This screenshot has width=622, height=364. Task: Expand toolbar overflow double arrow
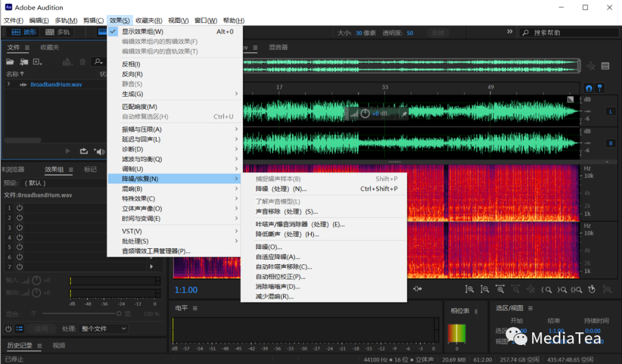click(510, 32)
